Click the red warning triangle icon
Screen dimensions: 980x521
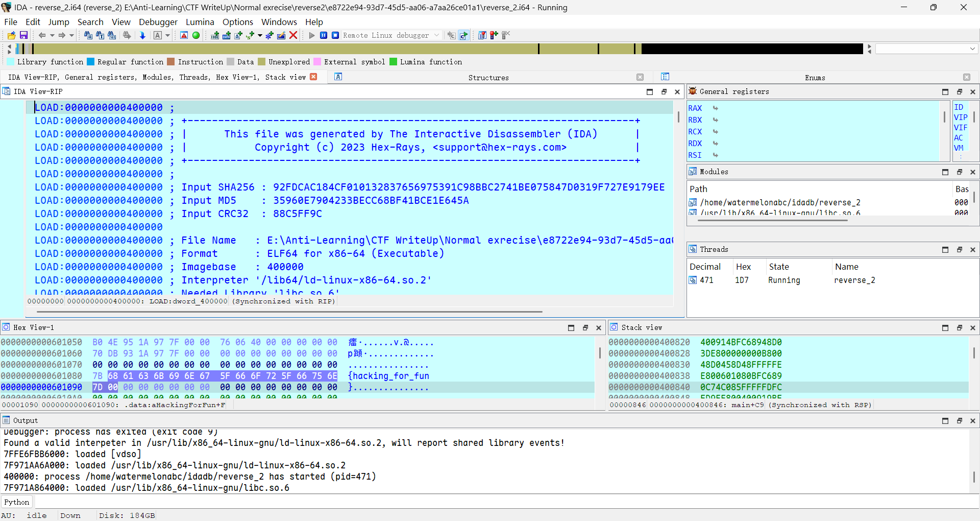tap(184, 35)
